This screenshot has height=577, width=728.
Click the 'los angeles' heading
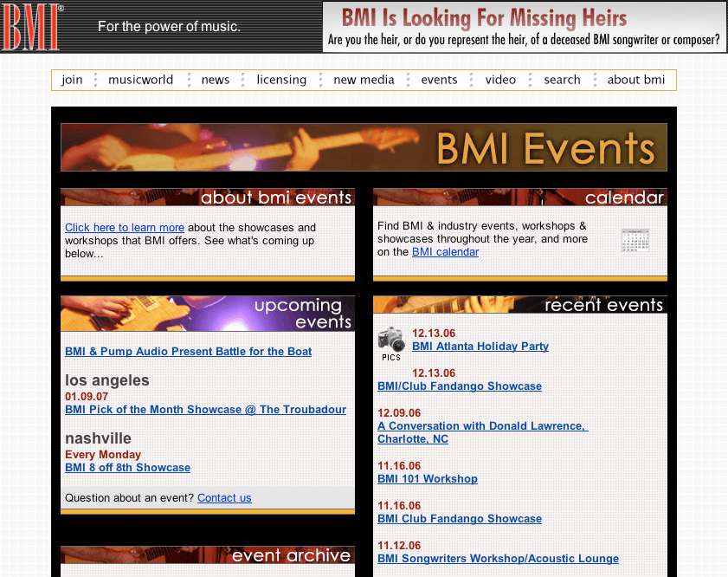106,380
